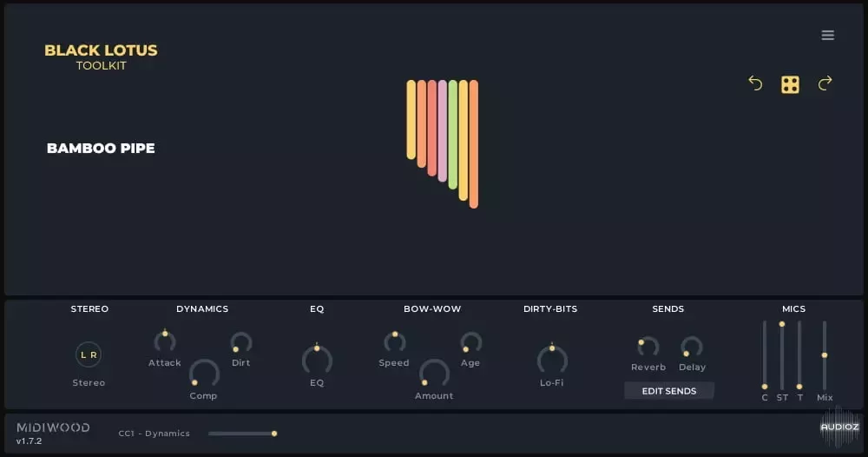Open the hamburger menu

(x=827, y=36)
